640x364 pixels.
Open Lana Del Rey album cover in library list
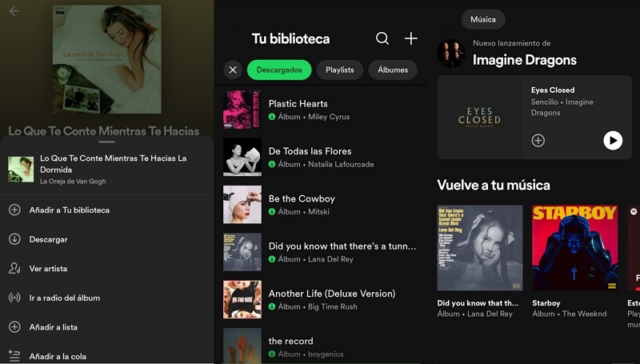click(x=242, y=252)
